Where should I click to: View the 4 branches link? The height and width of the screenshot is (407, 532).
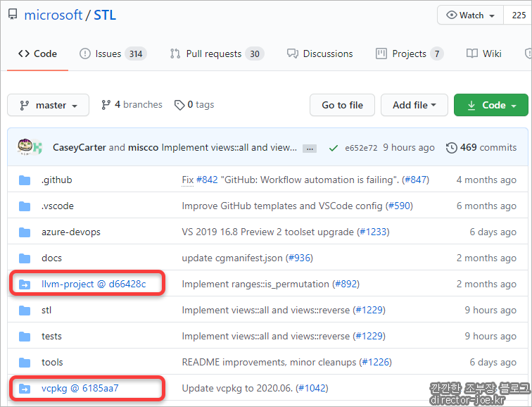132,105
